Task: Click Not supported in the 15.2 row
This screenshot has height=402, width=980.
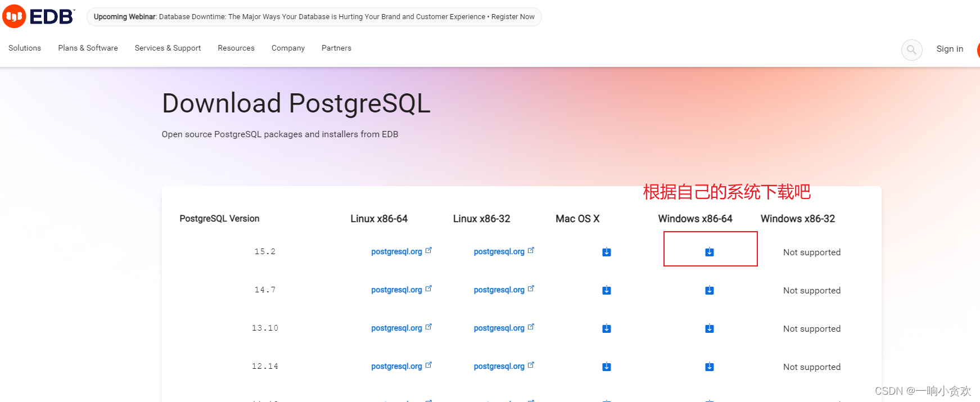Action: 812,252
